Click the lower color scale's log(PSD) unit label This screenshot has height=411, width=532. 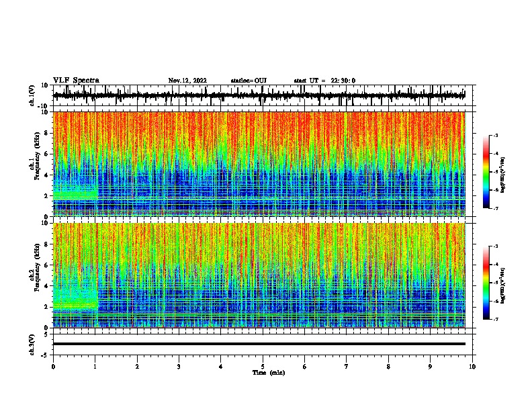coord(503,285)
